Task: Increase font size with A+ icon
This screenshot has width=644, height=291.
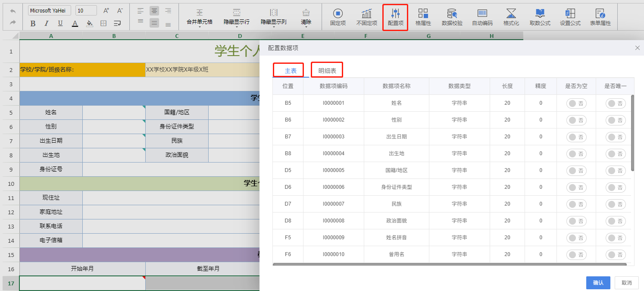Action: [106, 11]
